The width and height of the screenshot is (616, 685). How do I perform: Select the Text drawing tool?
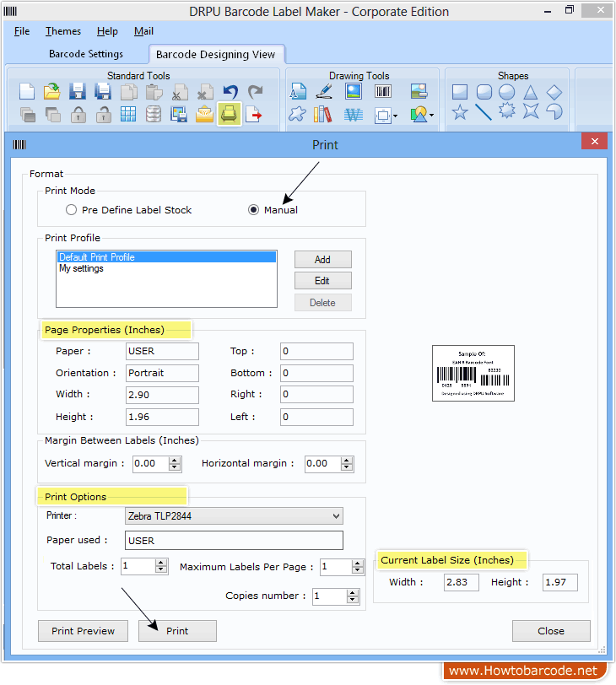[298, 92]
